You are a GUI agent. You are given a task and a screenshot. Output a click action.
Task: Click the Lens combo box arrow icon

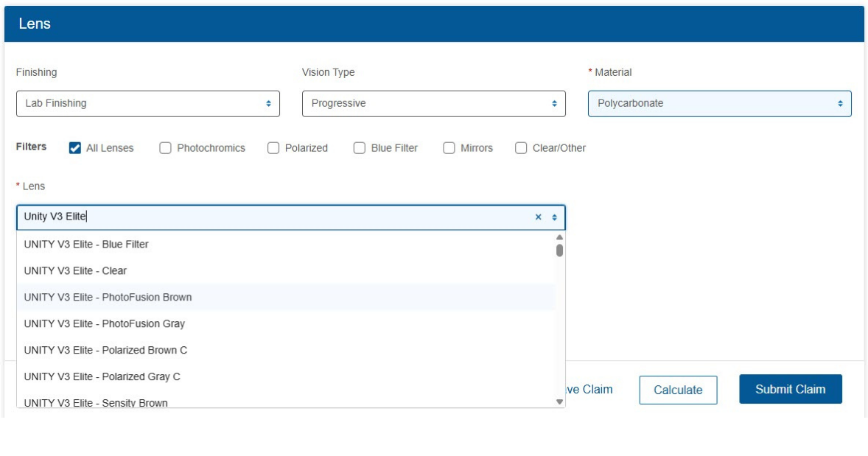coord(554,217)
